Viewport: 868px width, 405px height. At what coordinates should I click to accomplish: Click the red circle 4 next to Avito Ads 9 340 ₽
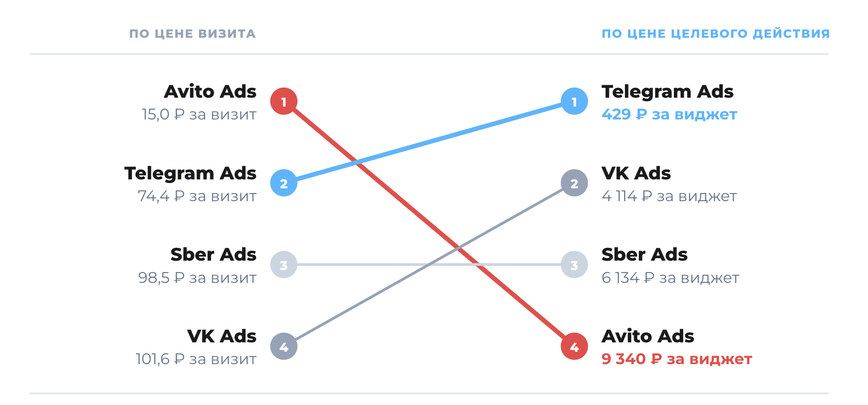574,346
